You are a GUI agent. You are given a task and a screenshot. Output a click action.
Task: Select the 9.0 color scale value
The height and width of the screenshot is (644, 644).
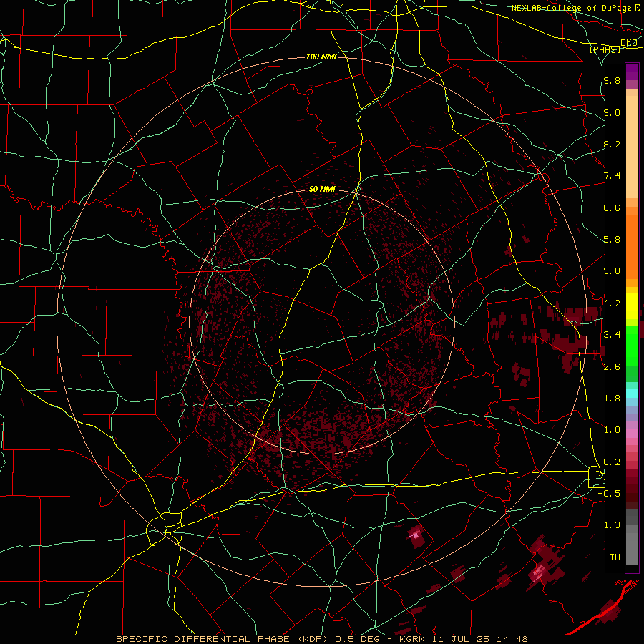[x=612, y=112]
